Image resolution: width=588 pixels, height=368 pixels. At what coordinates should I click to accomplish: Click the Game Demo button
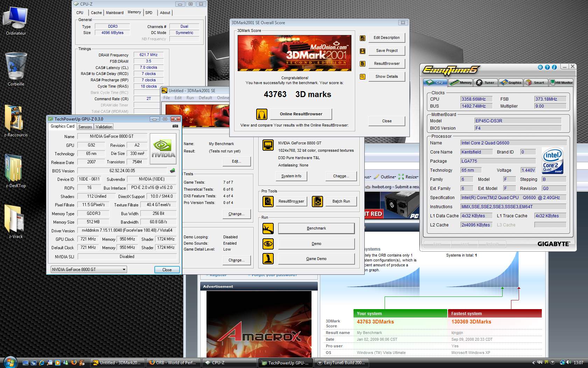pos(316,259)
